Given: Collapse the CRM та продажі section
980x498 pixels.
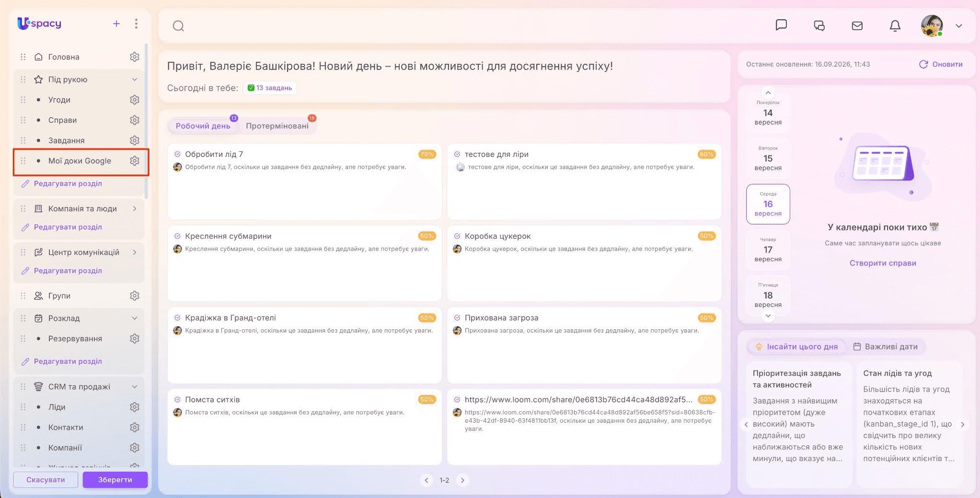Looking at the screenshot, I should click(x=135, y=387).
